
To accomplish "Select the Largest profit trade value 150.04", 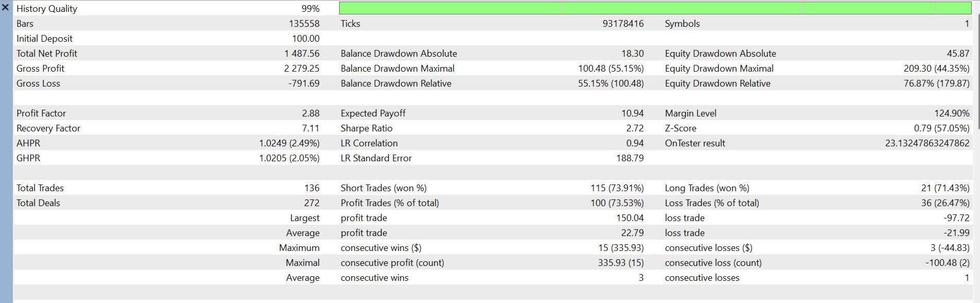I will [x=630, y=218].
